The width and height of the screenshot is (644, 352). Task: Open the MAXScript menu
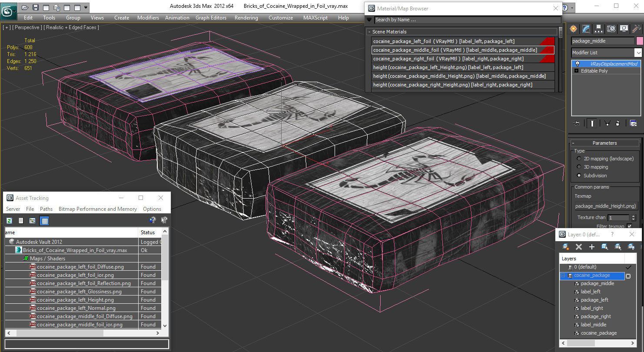coord(315,18)
